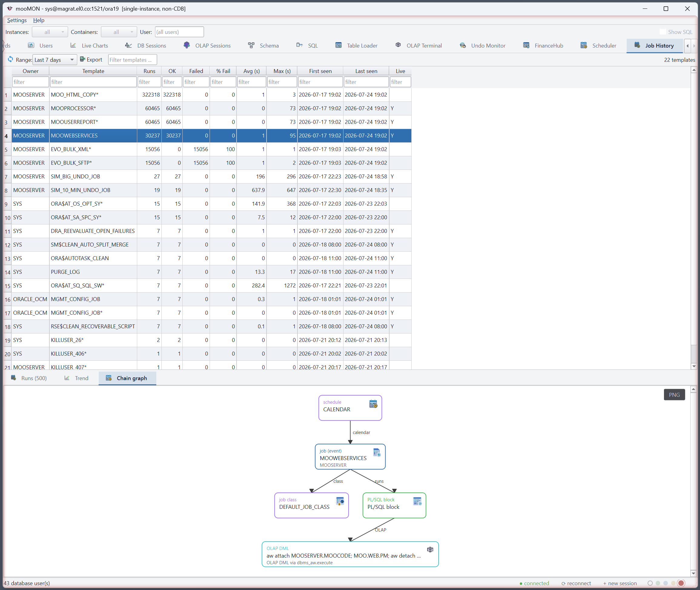This screenshot has height=590, width=700.
Task: Click the OLAP Sessions cube icon
Action: (187, 45)
